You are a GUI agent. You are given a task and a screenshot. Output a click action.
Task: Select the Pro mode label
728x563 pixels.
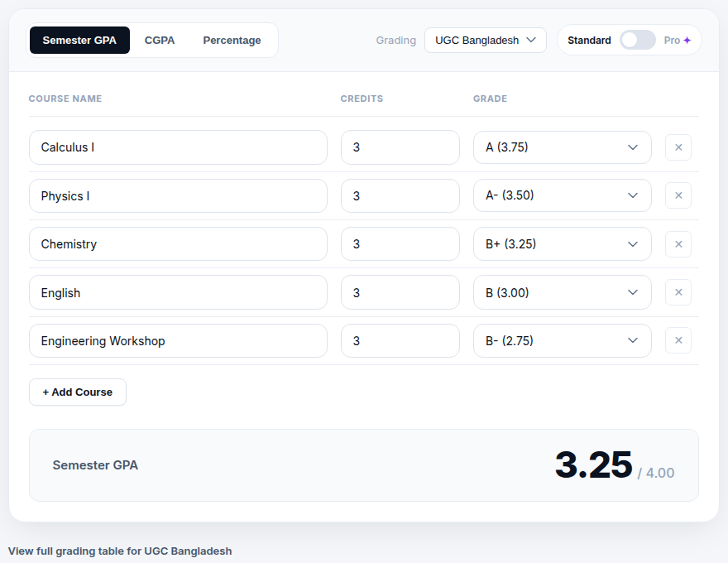[672, 41]
